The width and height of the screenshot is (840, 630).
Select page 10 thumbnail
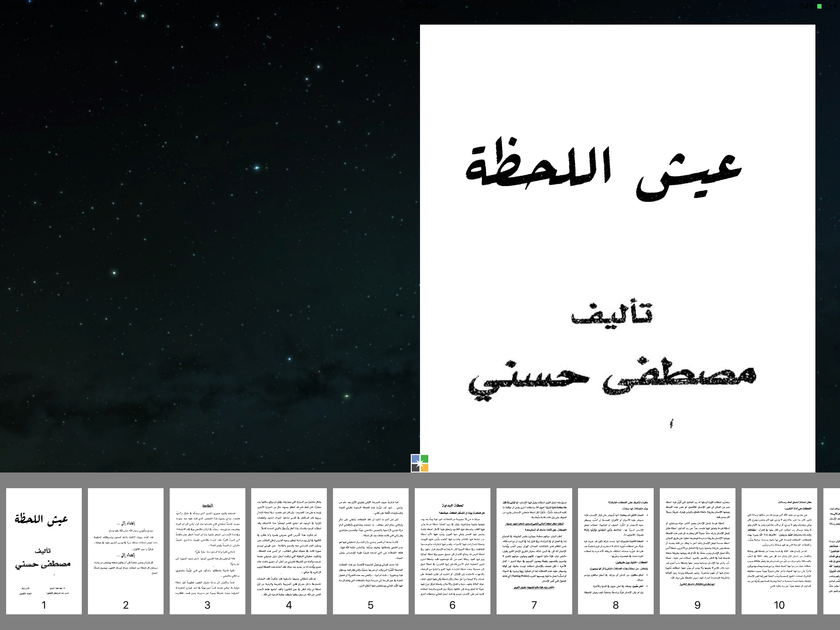click(x=779, y=551)
